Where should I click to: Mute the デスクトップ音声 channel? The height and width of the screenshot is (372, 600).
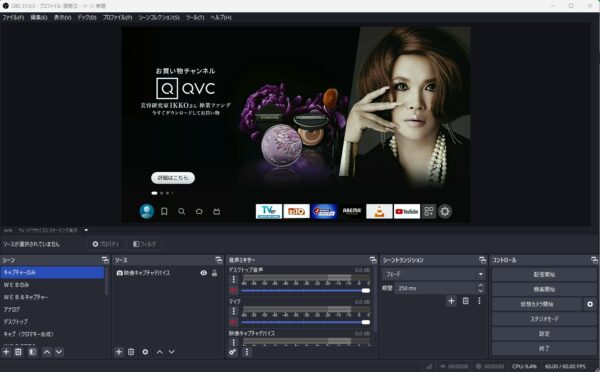(233, 291)
